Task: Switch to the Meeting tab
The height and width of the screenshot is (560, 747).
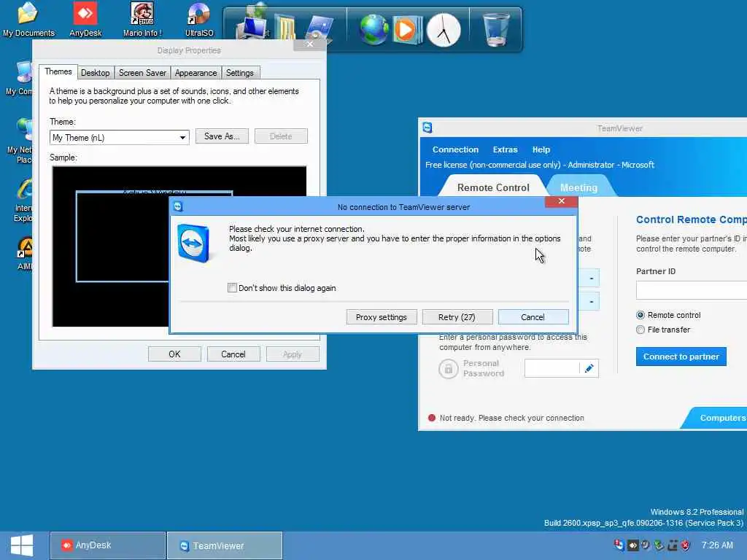Action: [578, 187]
